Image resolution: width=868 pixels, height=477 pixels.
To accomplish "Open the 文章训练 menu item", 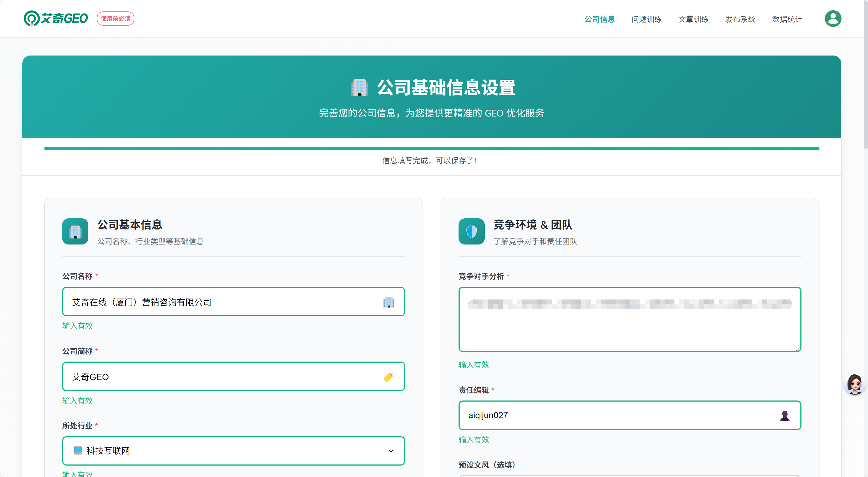I will (x=693, y=19).
